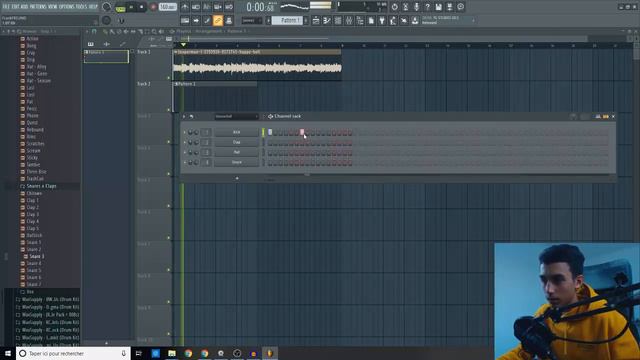Open File Explorer from the taskbar
This screenshot has width=640, height=360.
coord(172,353)
